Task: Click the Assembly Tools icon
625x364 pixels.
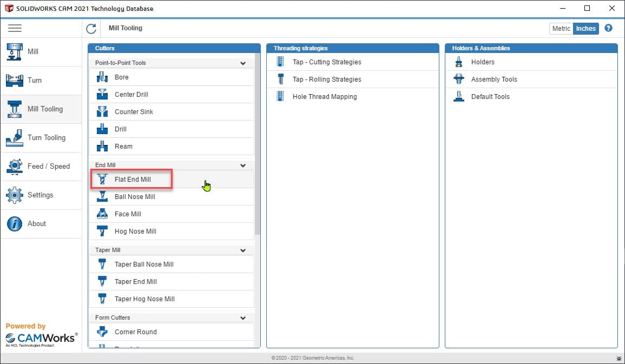Action: [x=459, y=80]
